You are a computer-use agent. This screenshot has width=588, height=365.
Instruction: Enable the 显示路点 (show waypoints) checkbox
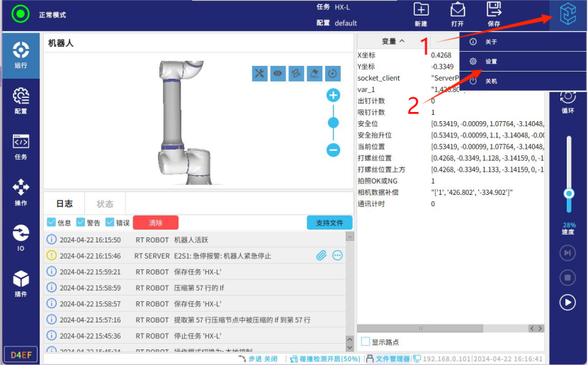click(x=366, y=342)
